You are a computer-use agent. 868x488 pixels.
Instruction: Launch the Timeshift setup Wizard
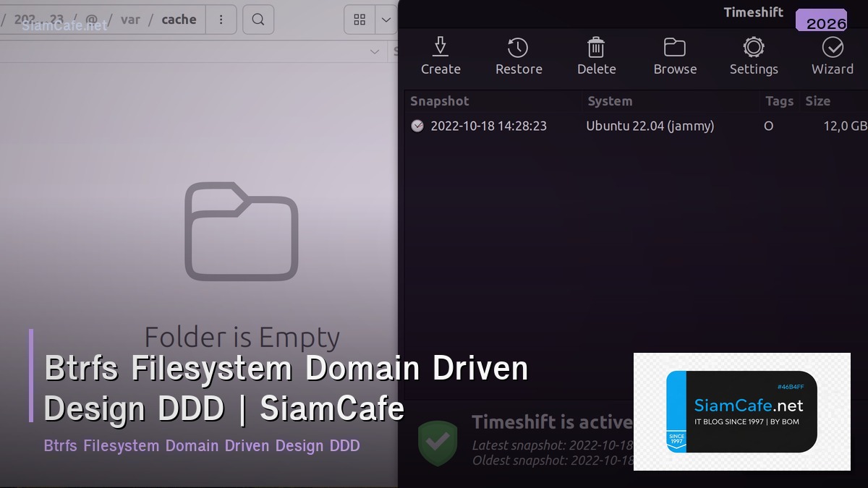[x=833, y=57]
